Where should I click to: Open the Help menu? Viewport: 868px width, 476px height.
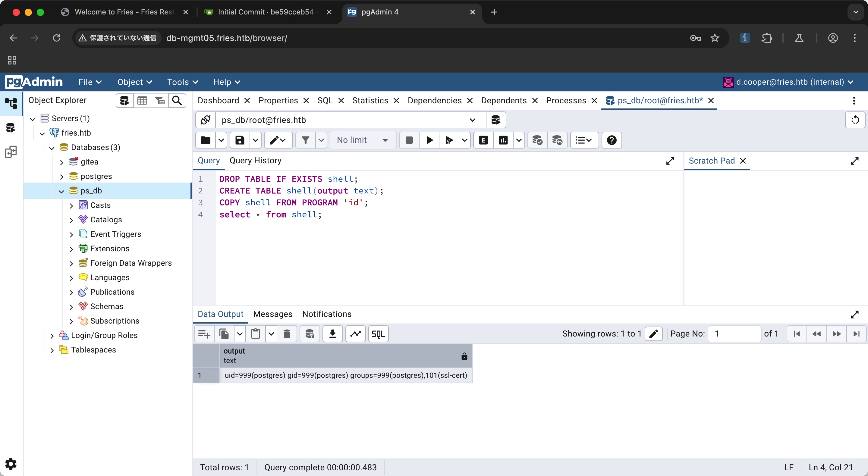[226, 82]
